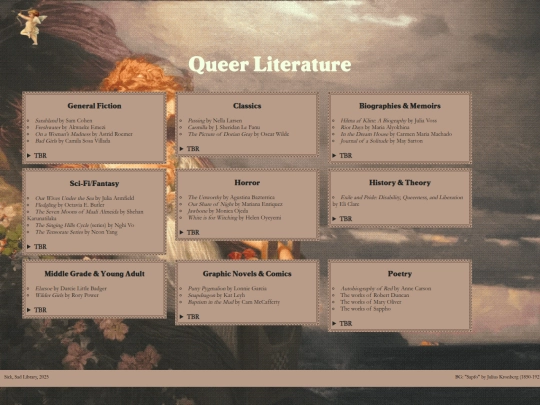This screenshot has width=540, height=405.
Task: Click Elatsoe by Darcie Little Badger
Action: [x=71, y=289]
